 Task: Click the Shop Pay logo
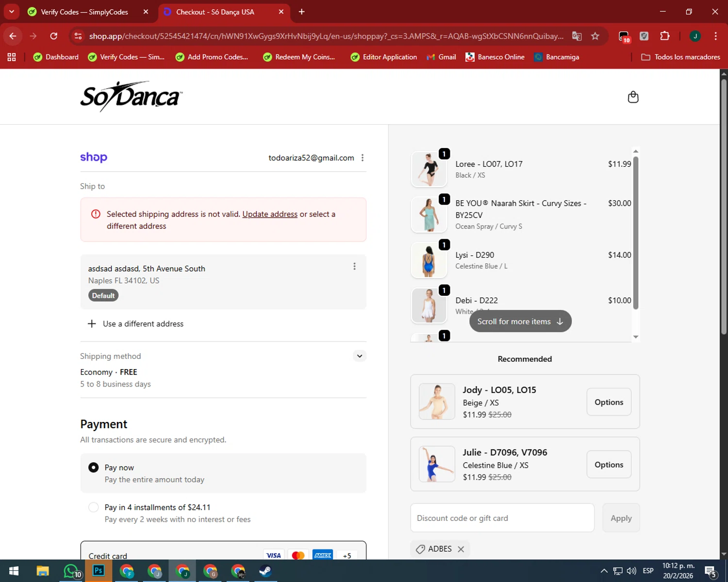pos(94,157)
